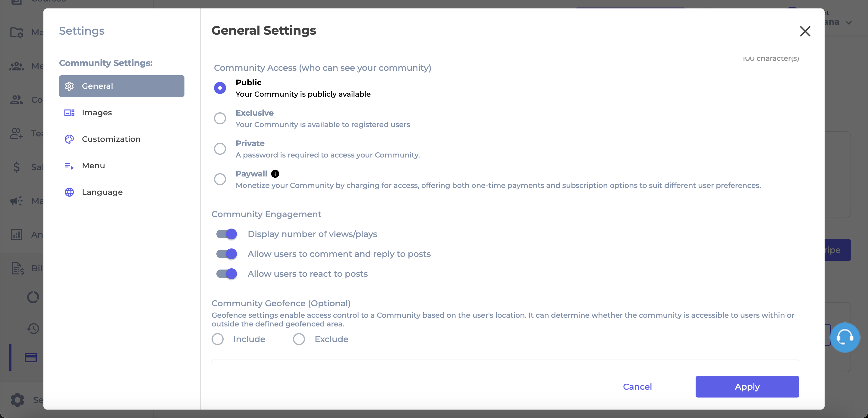
Task: Click the settings gear icon in background sidebar
Action: point(17,400)
